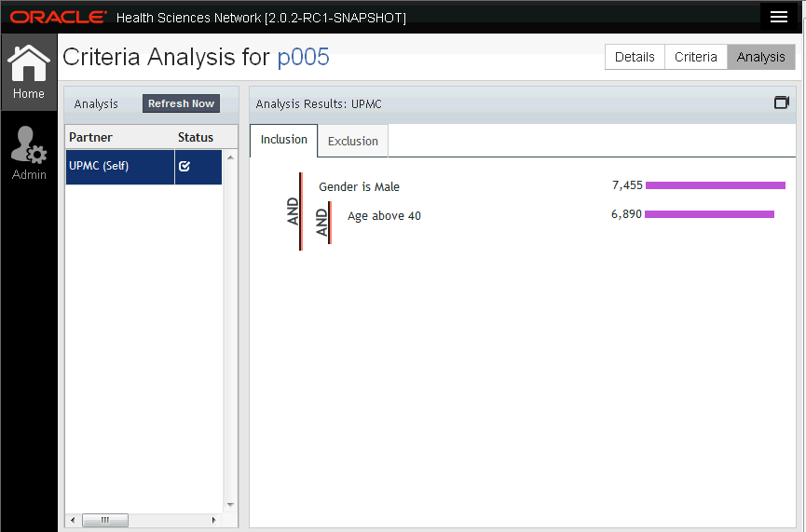Click the 6,890 count value

(626, 214)
